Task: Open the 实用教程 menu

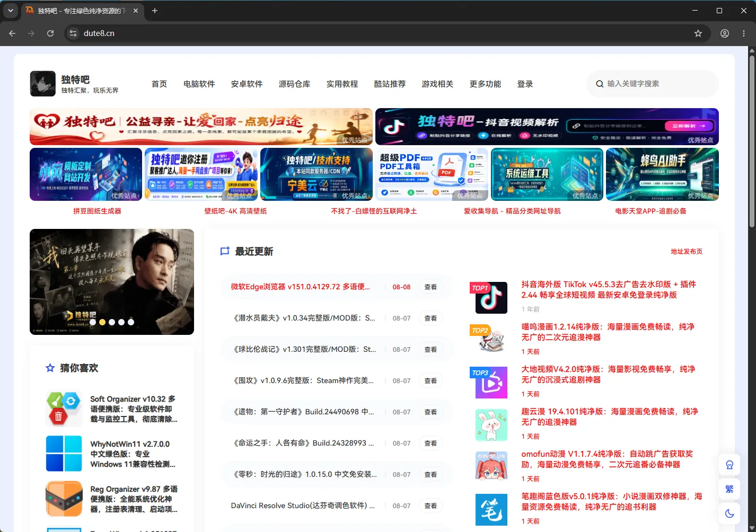Action: (x=342, y=84)
